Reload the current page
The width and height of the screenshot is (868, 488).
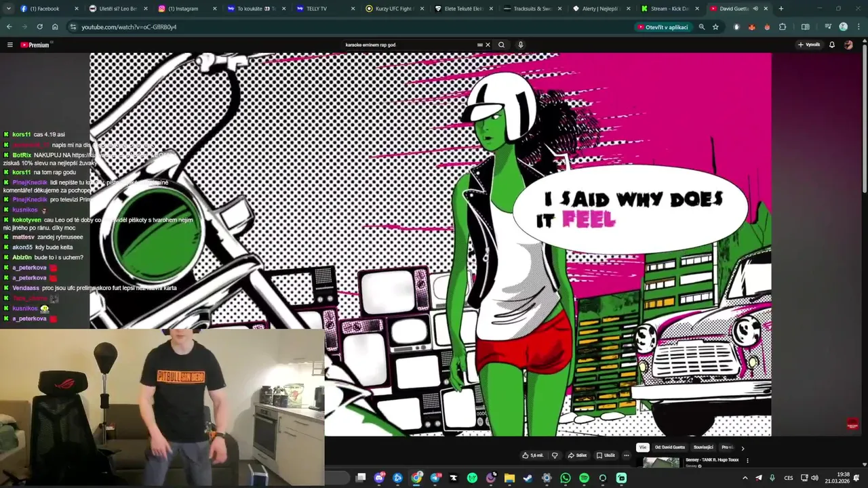pos(39,27)
